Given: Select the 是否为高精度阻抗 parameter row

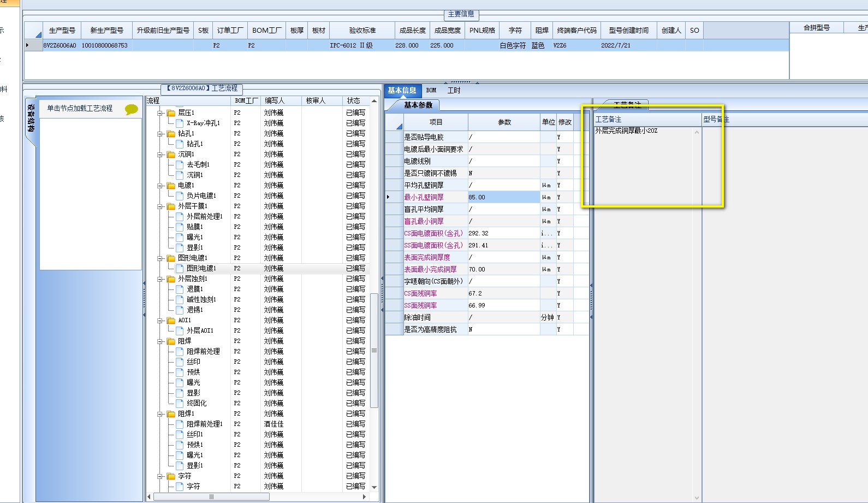Looking at the screenshot, I should [487, 329].
